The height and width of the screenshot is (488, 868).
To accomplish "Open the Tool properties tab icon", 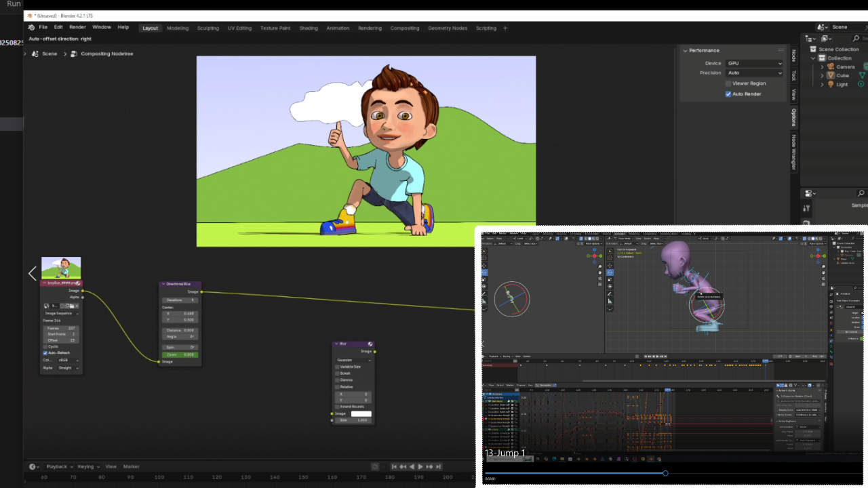I will click(x=794, y=75).
